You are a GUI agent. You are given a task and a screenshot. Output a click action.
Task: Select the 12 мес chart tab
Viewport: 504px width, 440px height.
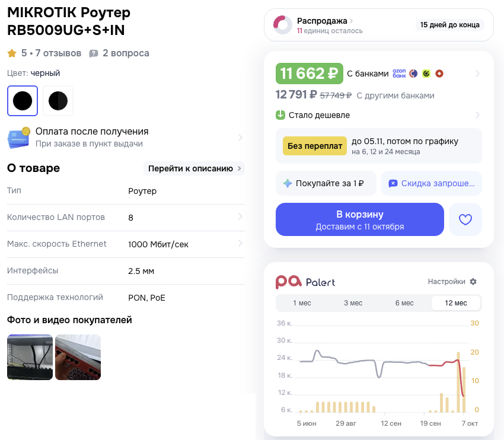456,303
